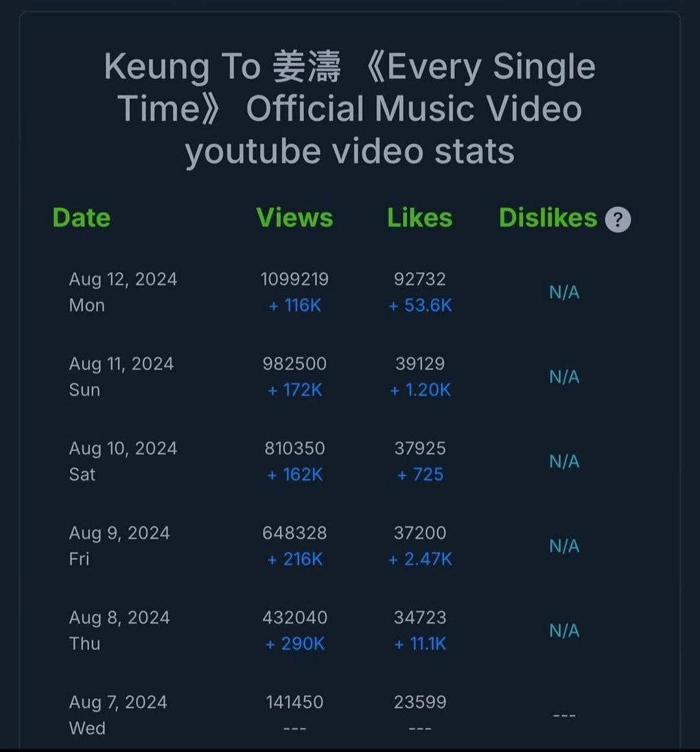Click the + 290K views change
Viewport: 700px width, 752px height.
pos(294,644)
